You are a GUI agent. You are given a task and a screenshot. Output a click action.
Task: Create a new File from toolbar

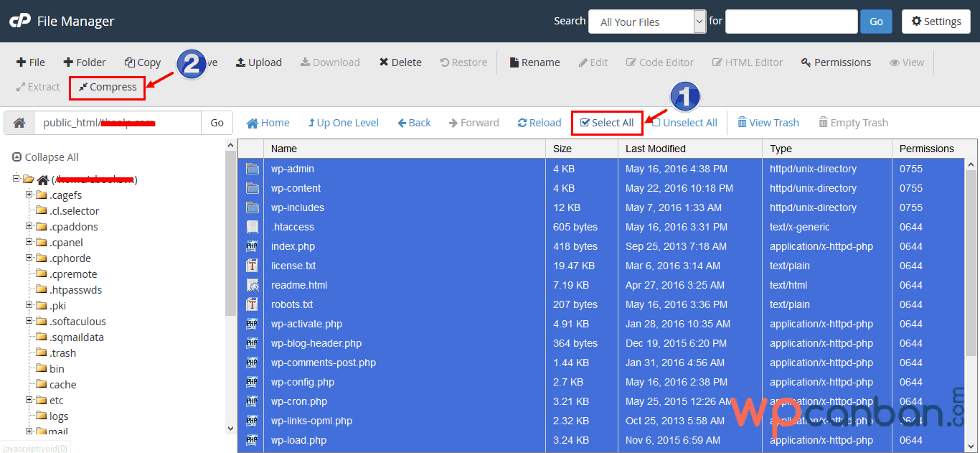tap(31, 62)
